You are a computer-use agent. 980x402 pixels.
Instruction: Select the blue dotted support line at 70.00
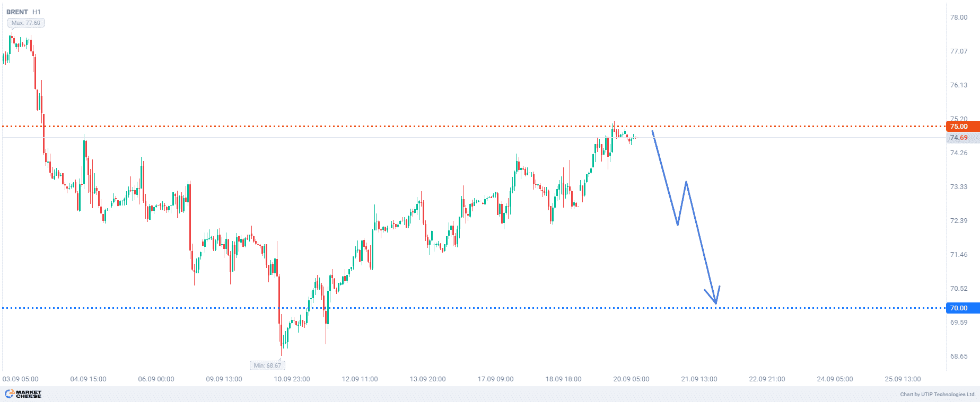pos(477,308)
